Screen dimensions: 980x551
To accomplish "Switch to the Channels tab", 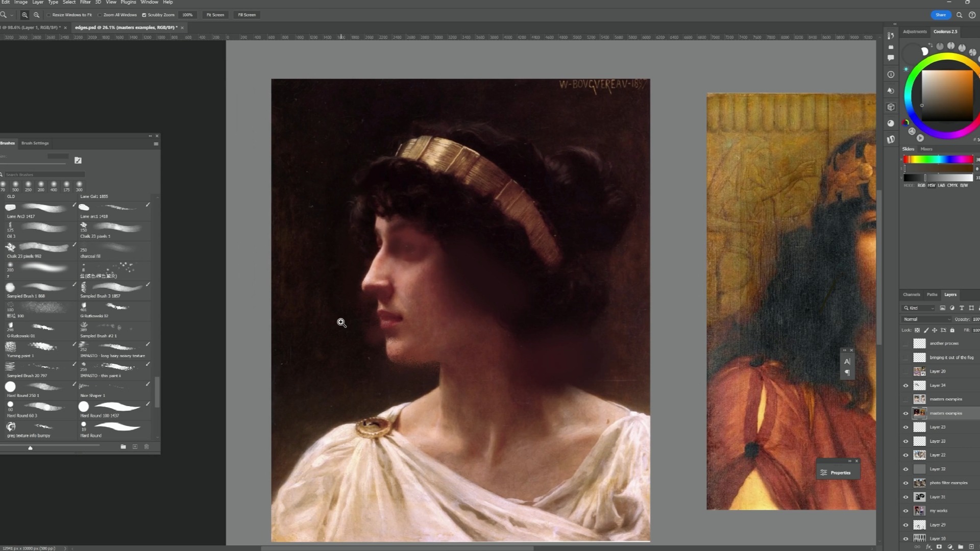I will pos(911,294).
